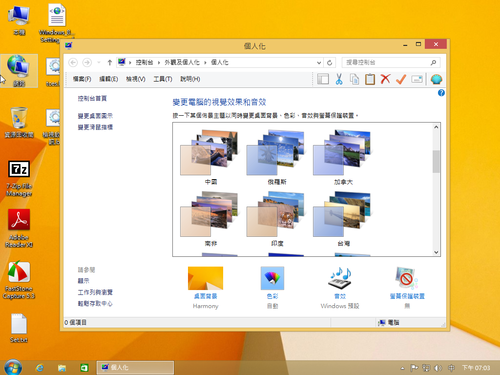
Task: Click the layout pane icon in toolbar
Action: [323, 79]
